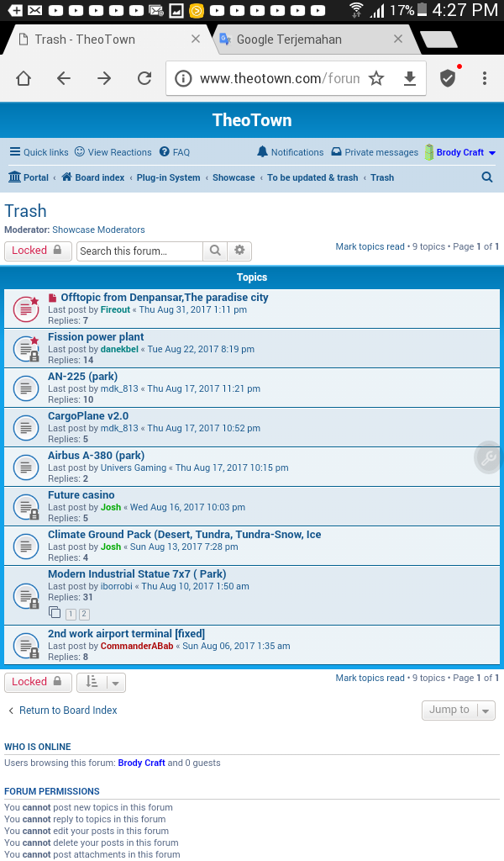The height and width of the screenshot is (861, 504).
Task: Click the www.theotown.com address field
Action: (x=280, y=78)
